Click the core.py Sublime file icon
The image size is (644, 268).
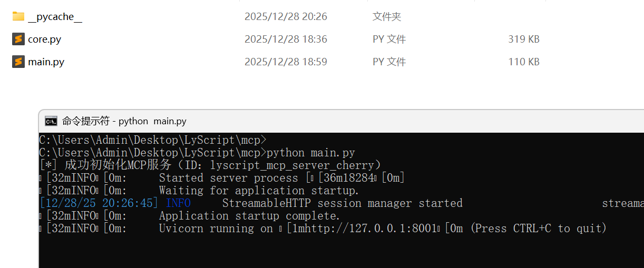(18, 39)
